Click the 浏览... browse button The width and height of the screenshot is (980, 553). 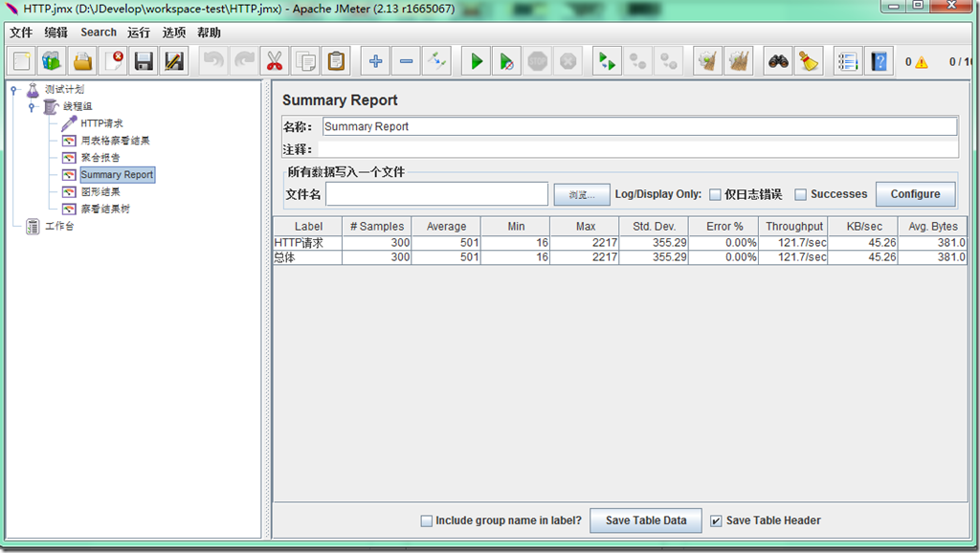coord(582,195)
